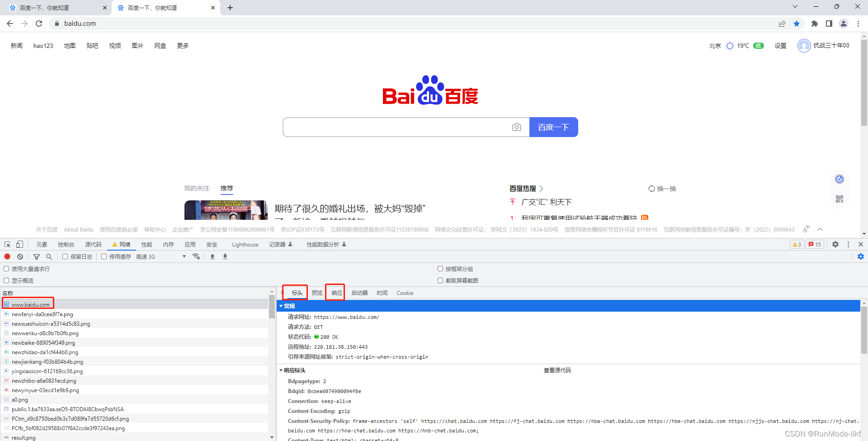Switch to 源代码 panel tab
The image size is (868, 441).
coord(93,244)
